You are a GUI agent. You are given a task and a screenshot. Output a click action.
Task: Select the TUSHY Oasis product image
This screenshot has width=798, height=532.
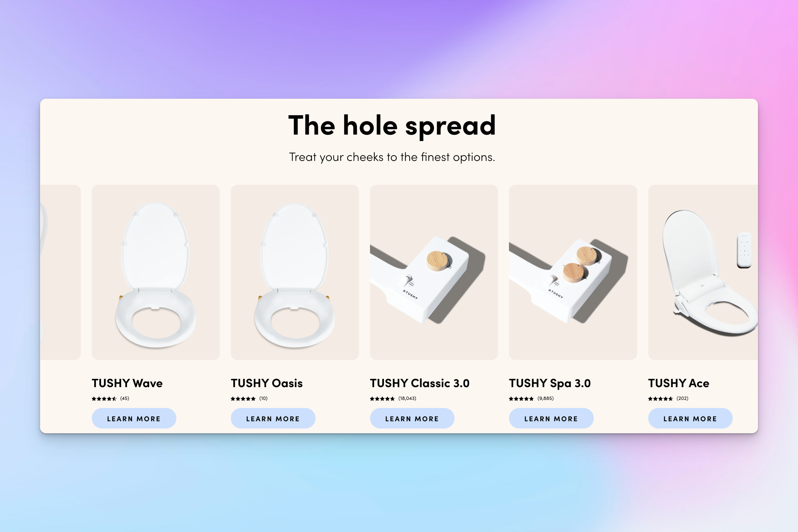(x=295, y=272)
